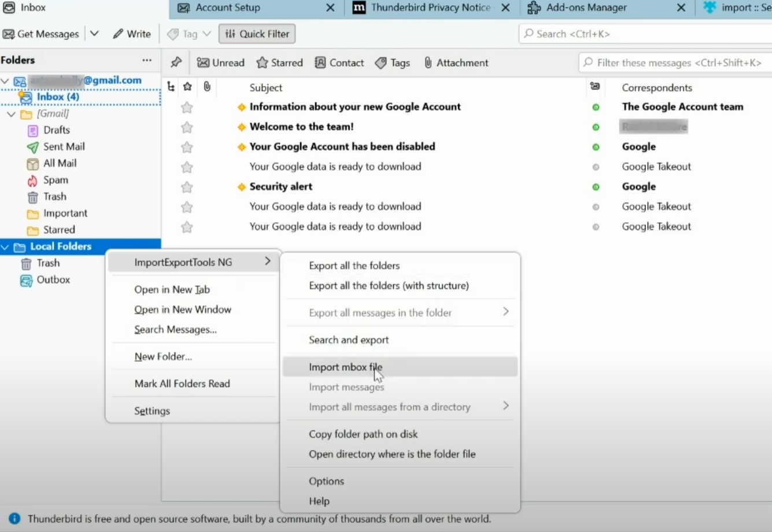The image size is (772, 532).
Task: Open the Gmail Trash folder
Action: click(54, 197)
